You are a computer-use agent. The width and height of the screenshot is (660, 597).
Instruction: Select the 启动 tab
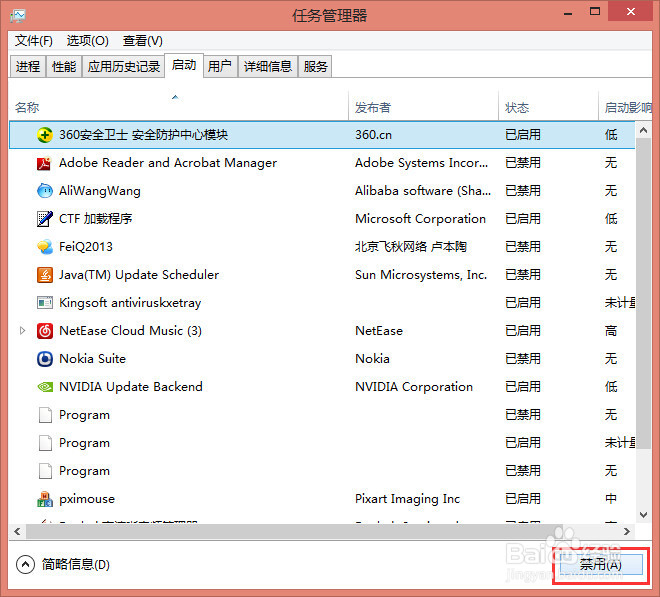pos(184,65)
